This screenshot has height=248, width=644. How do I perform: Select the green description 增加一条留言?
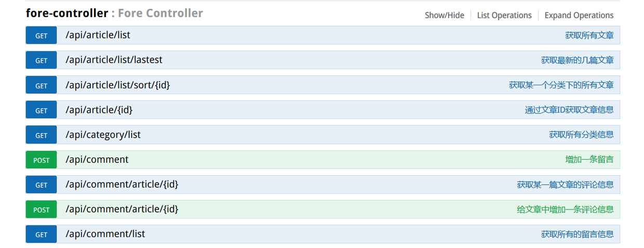pos(589,159)
